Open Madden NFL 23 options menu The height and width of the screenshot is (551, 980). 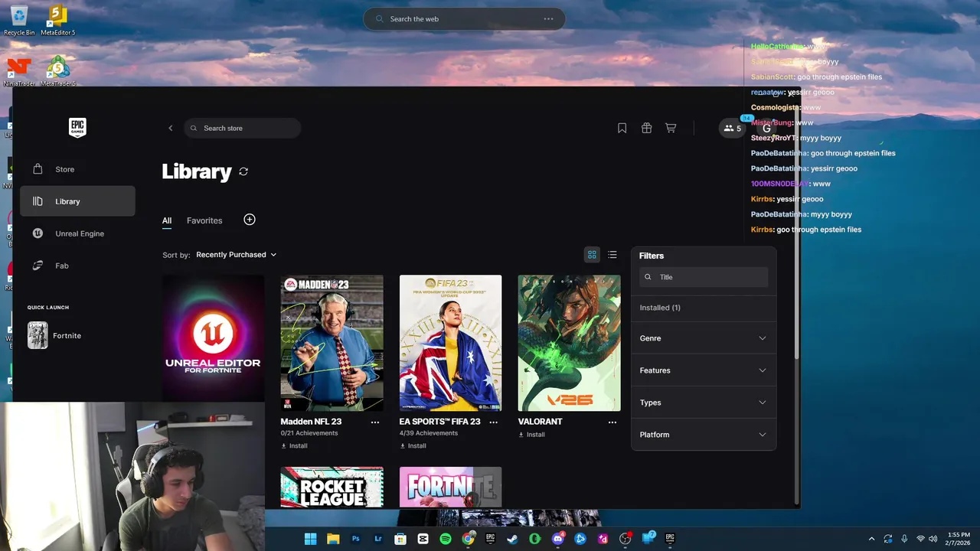pyautogui.click(x=375, y=422)
